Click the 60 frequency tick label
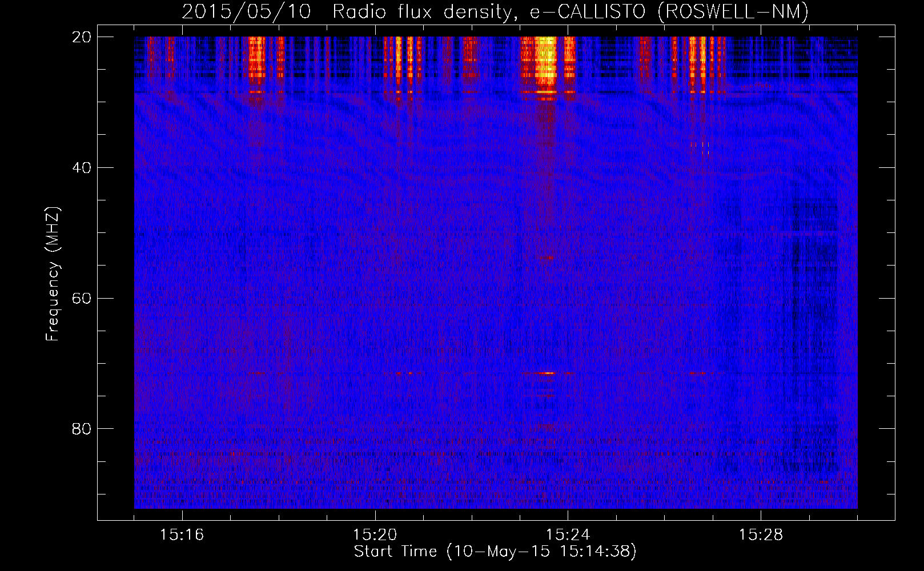This screenshot has width=924, height=571. [x=82, y=298]
